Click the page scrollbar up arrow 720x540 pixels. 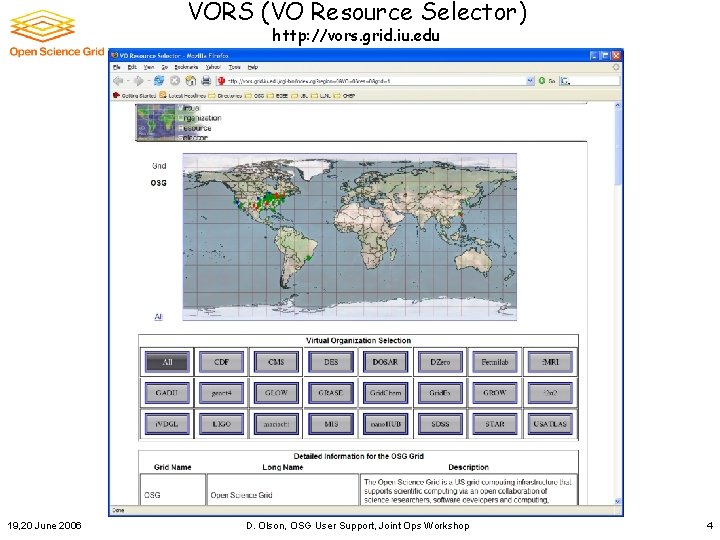618,106
